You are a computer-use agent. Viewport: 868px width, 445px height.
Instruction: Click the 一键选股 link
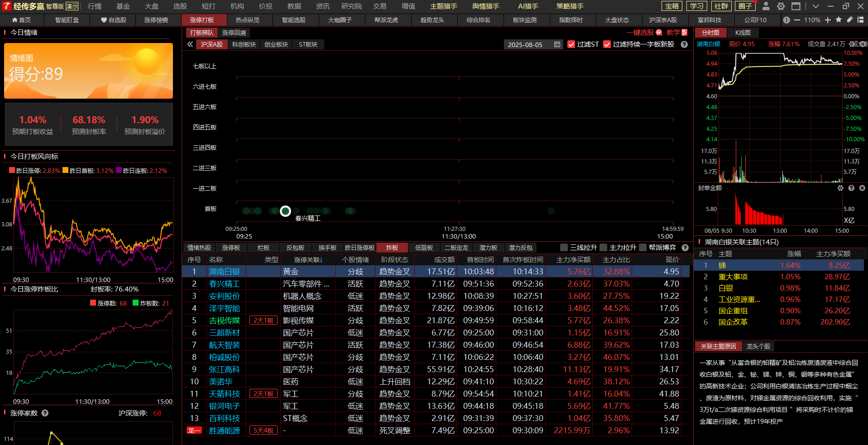[640, 33]
